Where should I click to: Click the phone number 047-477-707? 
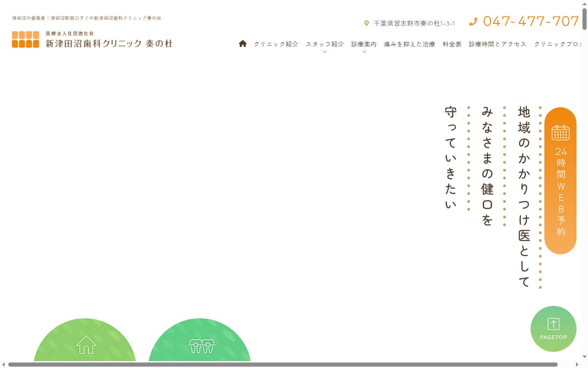tap(531, 21)
